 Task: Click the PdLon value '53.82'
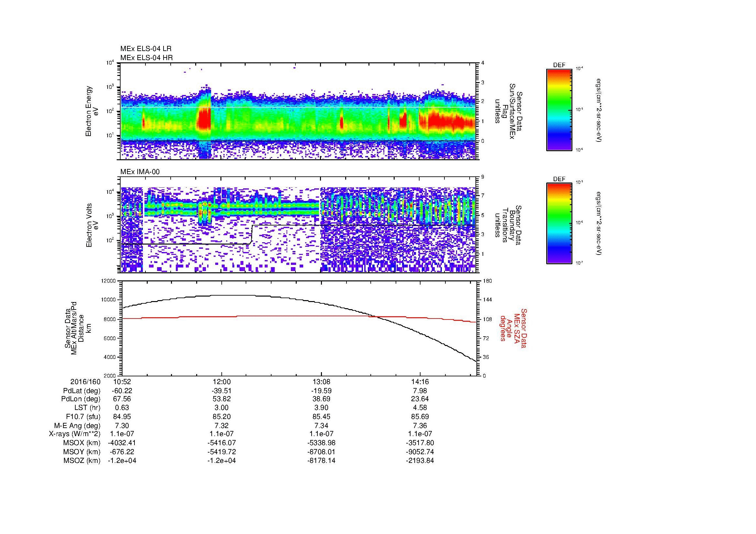point(222,399)
